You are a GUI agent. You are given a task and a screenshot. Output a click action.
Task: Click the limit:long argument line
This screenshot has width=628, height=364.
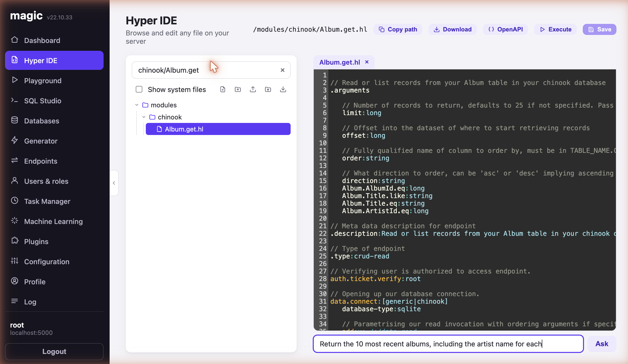coord(362,113)
